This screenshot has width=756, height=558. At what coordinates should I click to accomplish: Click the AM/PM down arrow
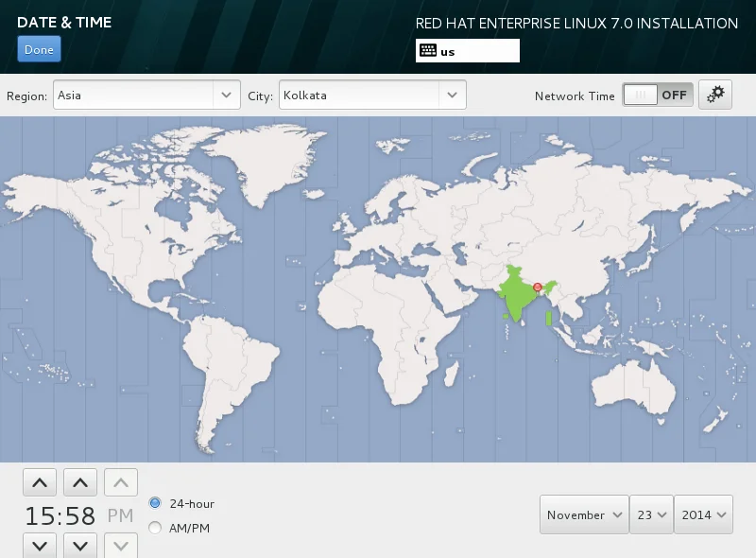click(121, 546)
